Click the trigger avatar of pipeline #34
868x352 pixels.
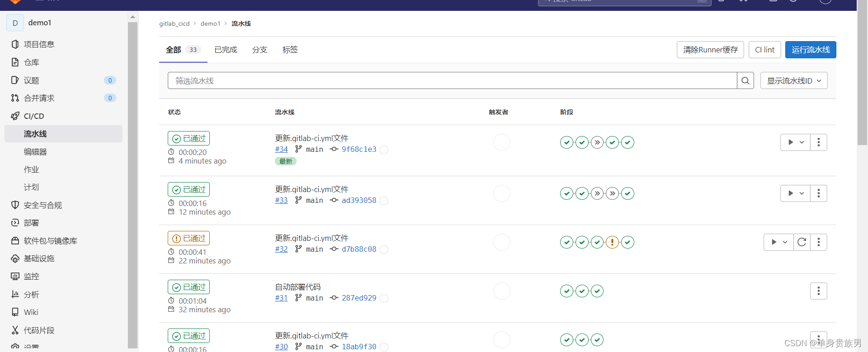point(502,142)
